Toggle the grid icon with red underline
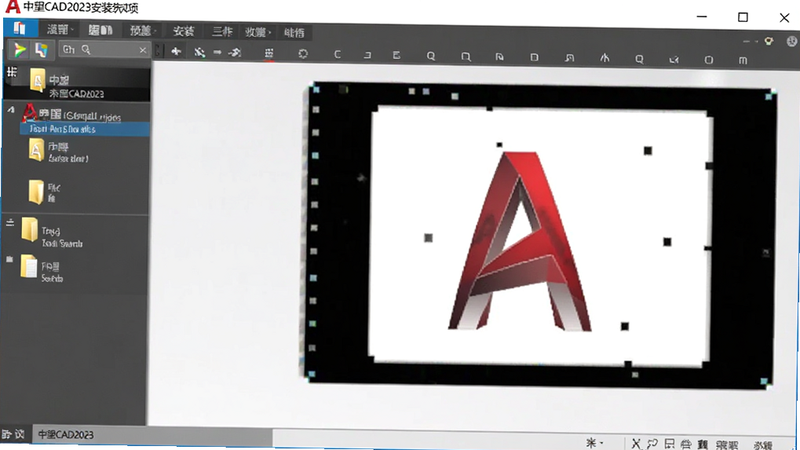This screenshot has height=450, width=800. (x=269, y=53)
